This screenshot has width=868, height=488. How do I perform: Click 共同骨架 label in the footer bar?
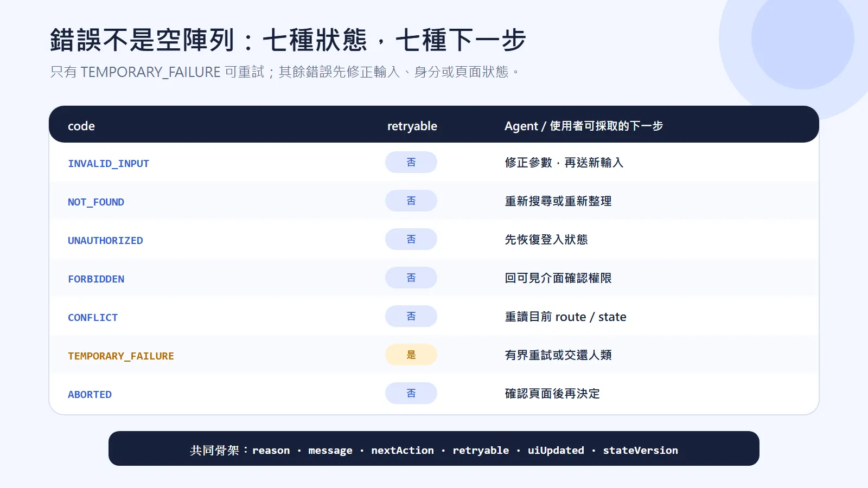[x=214, y=450]
